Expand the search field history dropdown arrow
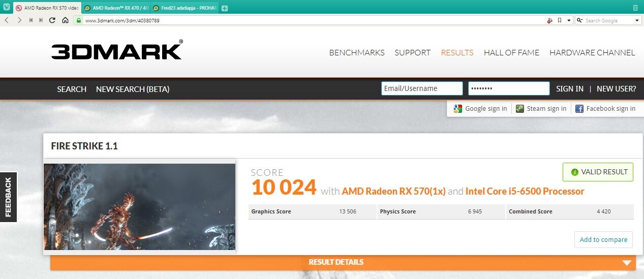Screen dimensions: 644x279 [x=637, y=20]
